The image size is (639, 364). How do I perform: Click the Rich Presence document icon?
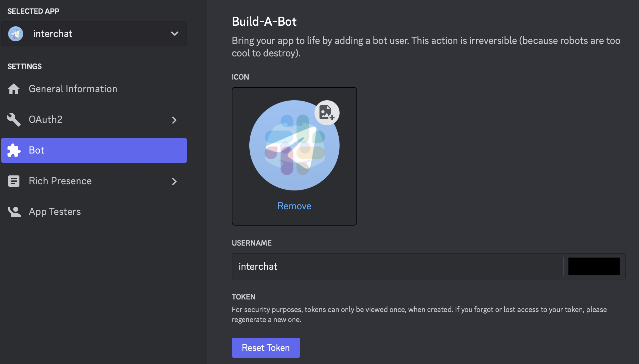14,181
